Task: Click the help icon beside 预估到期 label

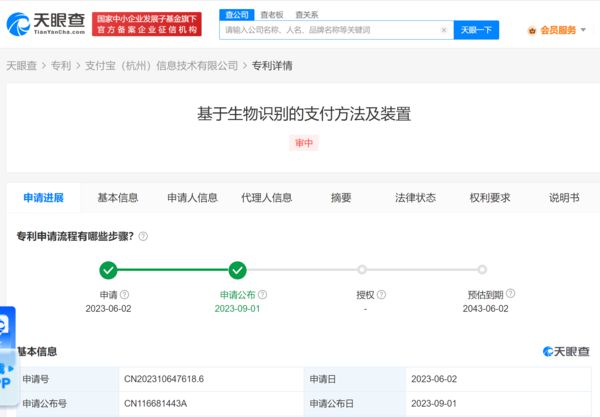Action: [510, 293]
